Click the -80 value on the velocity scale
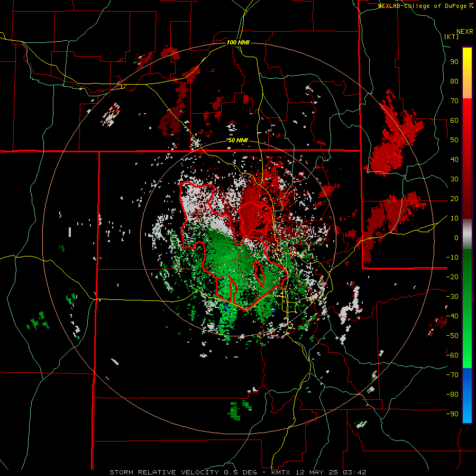 tap(452, 395)
